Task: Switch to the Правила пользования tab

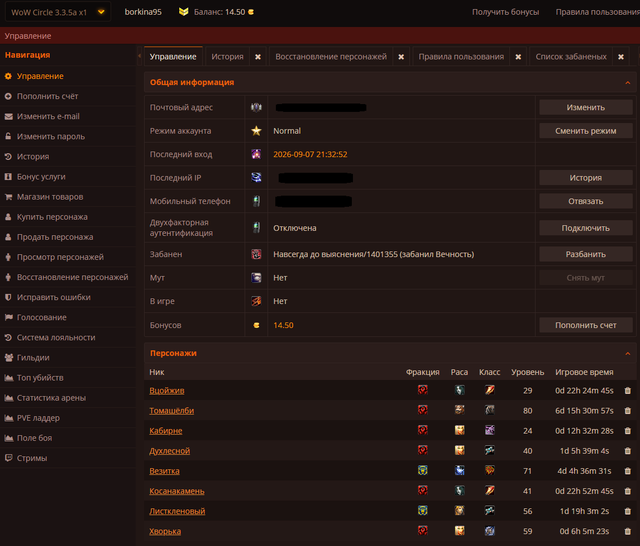Action: [461, 57]
